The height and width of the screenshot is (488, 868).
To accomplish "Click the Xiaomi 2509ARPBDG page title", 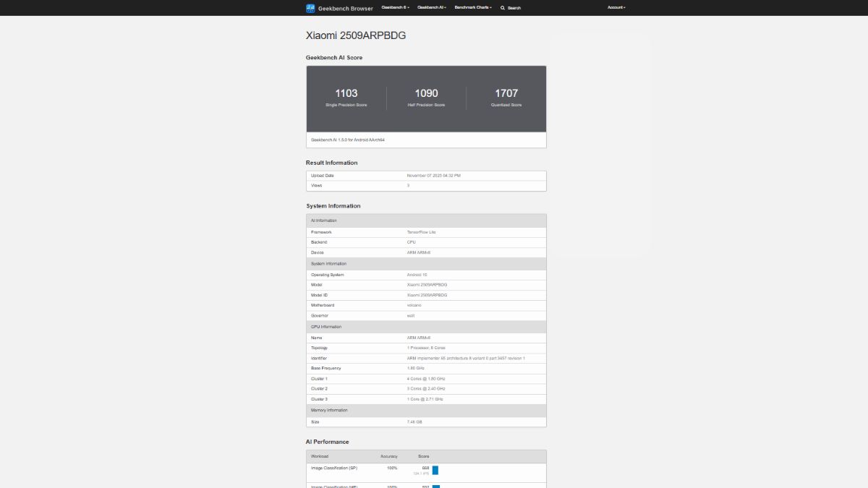I will point(356,35).
